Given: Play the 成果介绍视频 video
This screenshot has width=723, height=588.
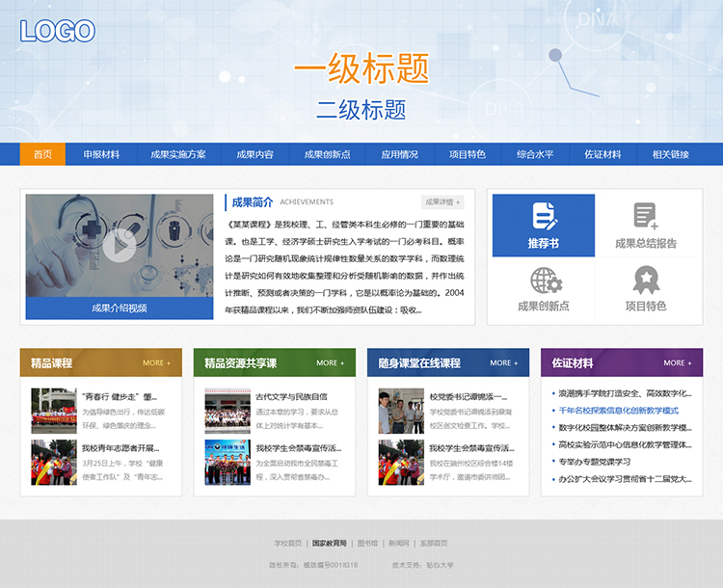Looking at the screenshot, I should [x=119, y=246].
